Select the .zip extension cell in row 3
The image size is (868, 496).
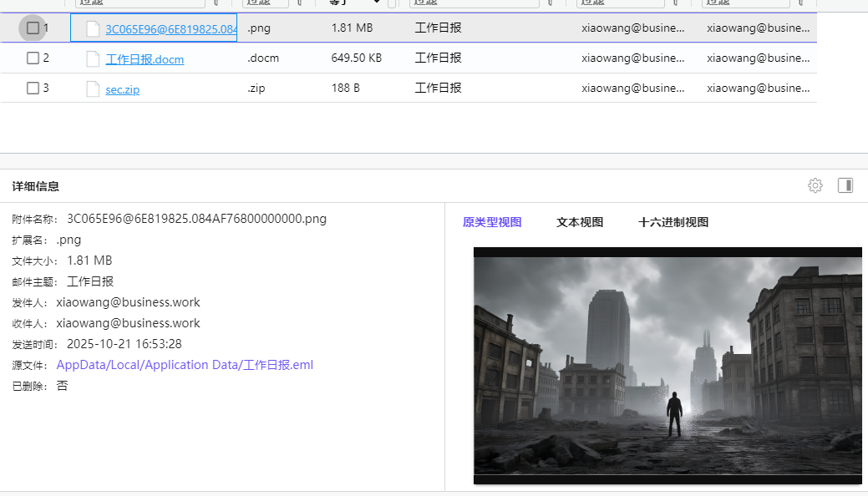click(x=256, y=89)
